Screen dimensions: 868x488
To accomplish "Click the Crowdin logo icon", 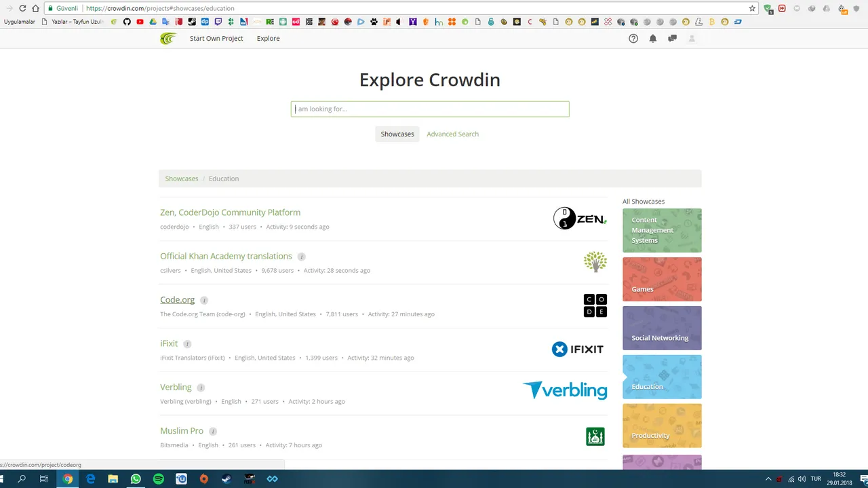I will 168,39.
